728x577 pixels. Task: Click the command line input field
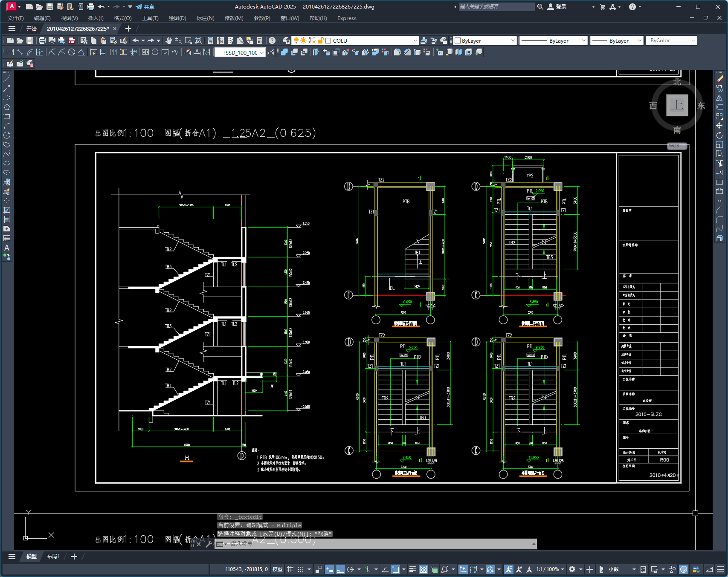[x=380, y=544]
